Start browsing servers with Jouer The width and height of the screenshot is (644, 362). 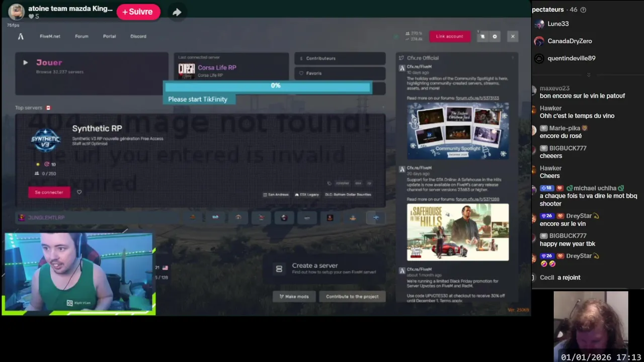click(x=92, y=73)
